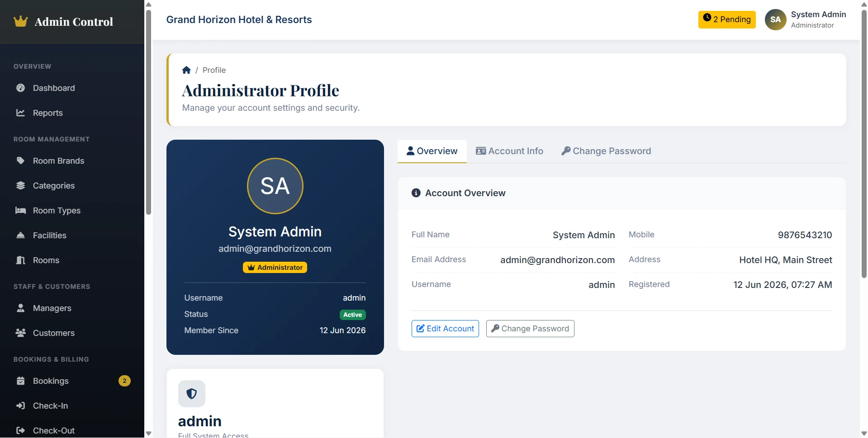Click the Managers person icon
This screenshot has height=438, width=868.
coord(20,308)
